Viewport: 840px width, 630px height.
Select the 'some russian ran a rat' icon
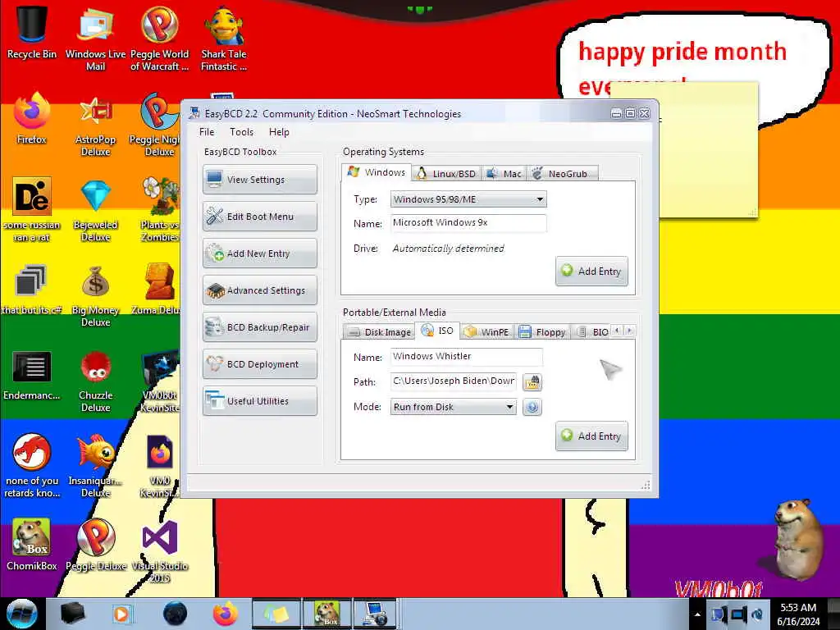tap(32, 210)
